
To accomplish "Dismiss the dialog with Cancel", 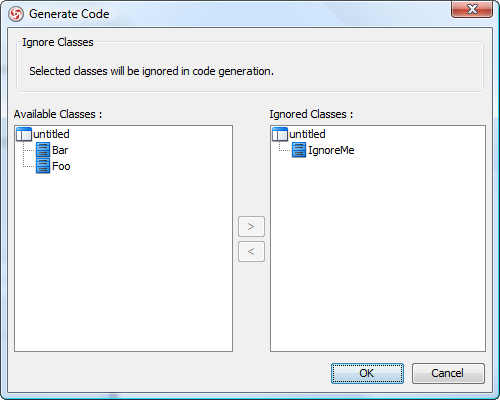I will tap(448, 373).
